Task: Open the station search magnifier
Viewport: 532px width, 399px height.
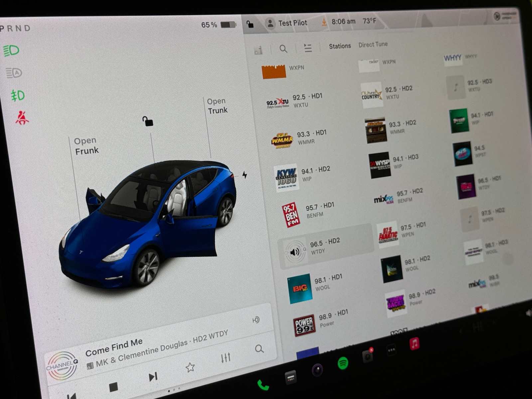Action: [283, 49]
